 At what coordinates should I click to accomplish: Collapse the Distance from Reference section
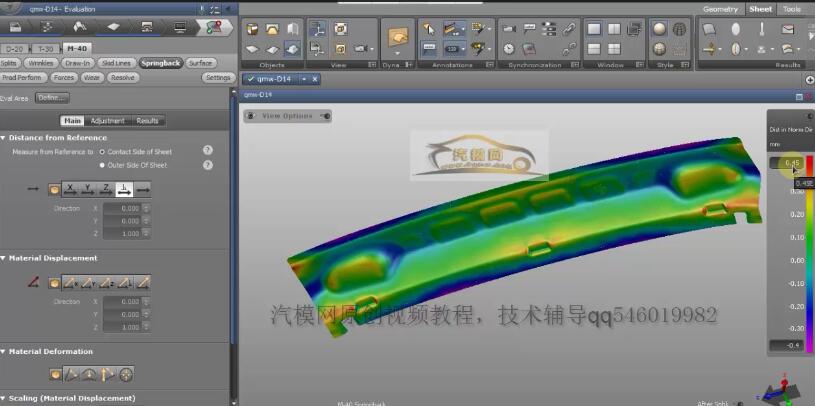pyautogui.click(x=4, y=138)
